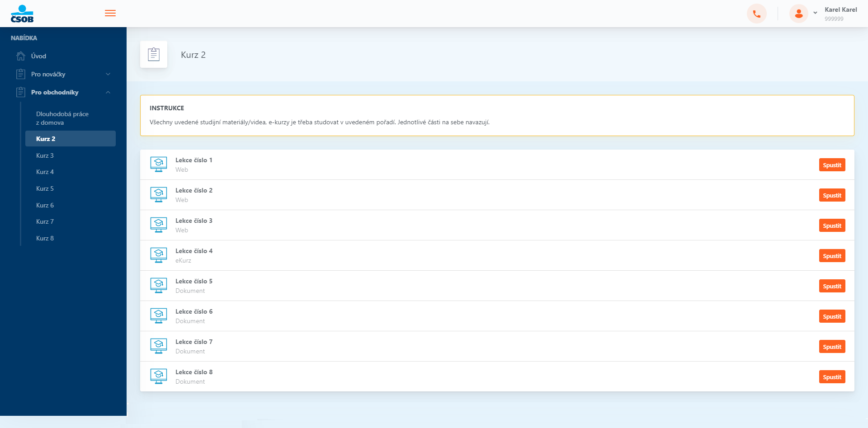Launch Lekce číslo 3 with Spustit

(832, 226)
